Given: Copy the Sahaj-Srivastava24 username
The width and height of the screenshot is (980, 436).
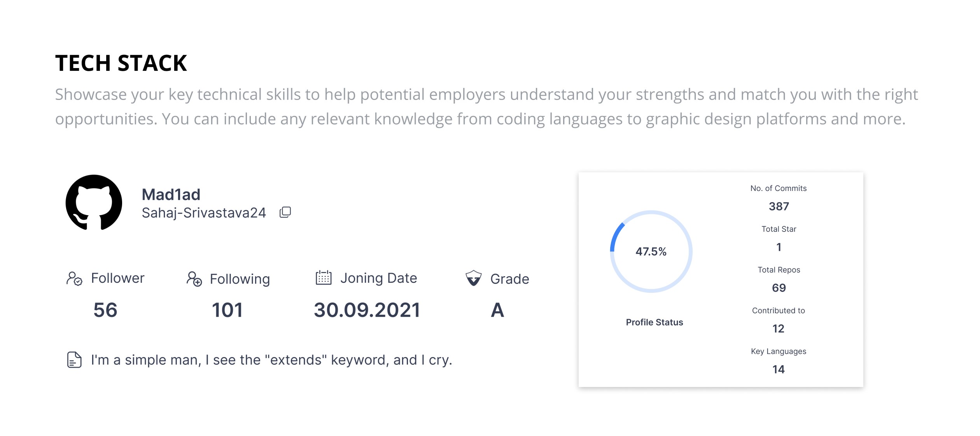Looking at the screenshot, I should 285,212.
